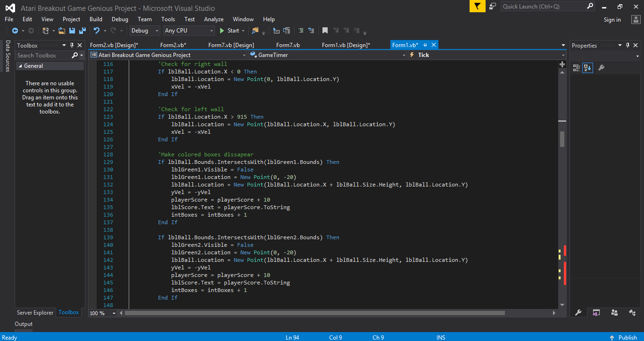Open Class View tab icon at panel bottom
Viewport: 644px width, 341px height.
(632, 312)
